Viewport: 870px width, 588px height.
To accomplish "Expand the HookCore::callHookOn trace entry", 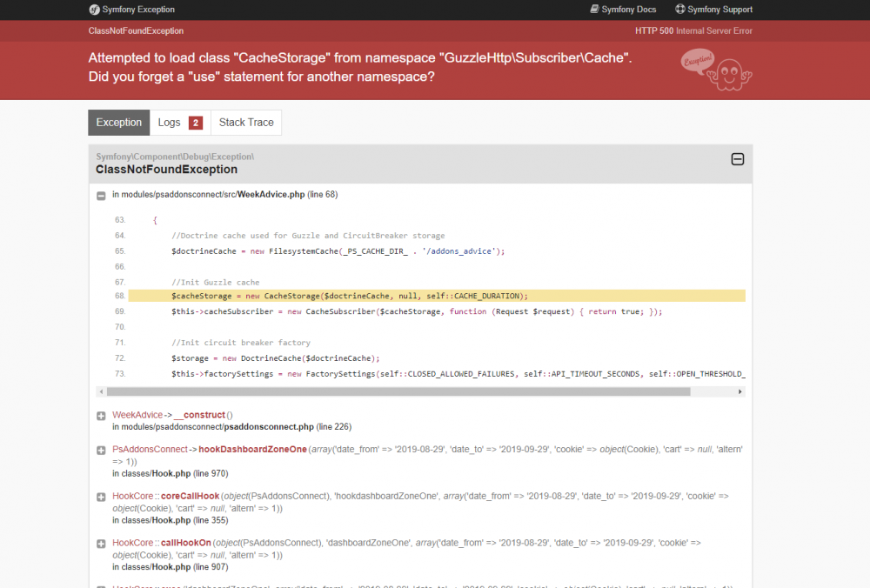I will 101,544.
